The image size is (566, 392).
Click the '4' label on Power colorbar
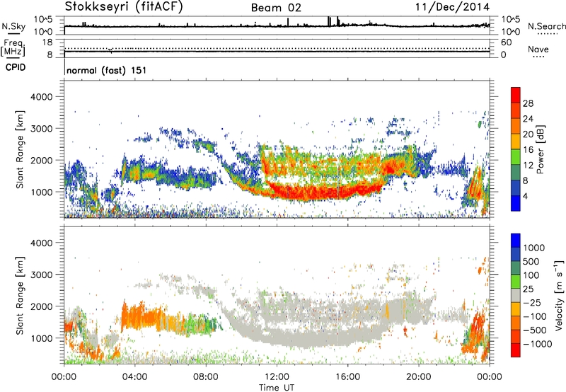525,197
